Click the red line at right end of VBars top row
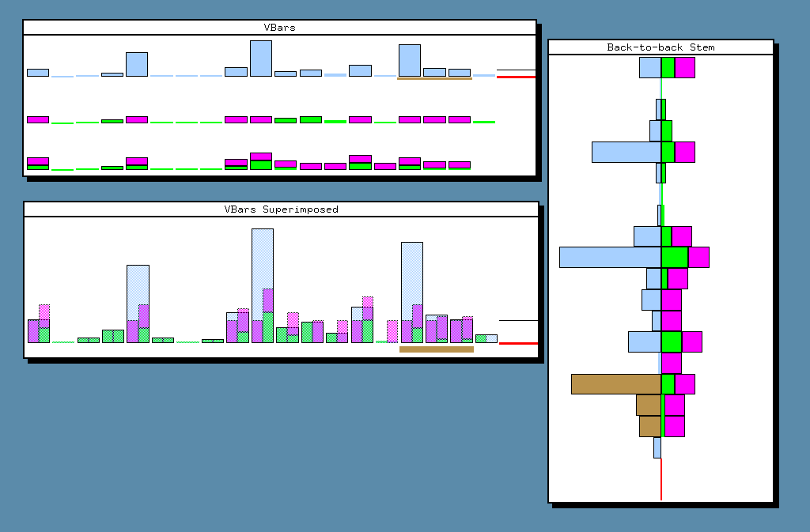 tap(516, 77)
